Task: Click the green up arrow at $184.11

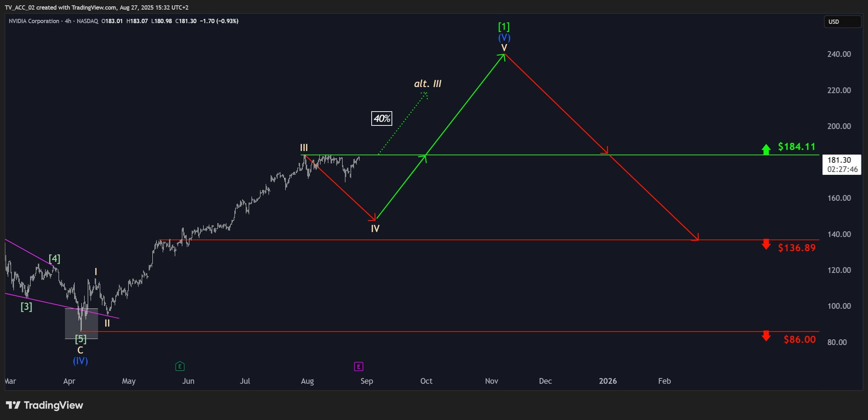Action: (x=766, y=149)
